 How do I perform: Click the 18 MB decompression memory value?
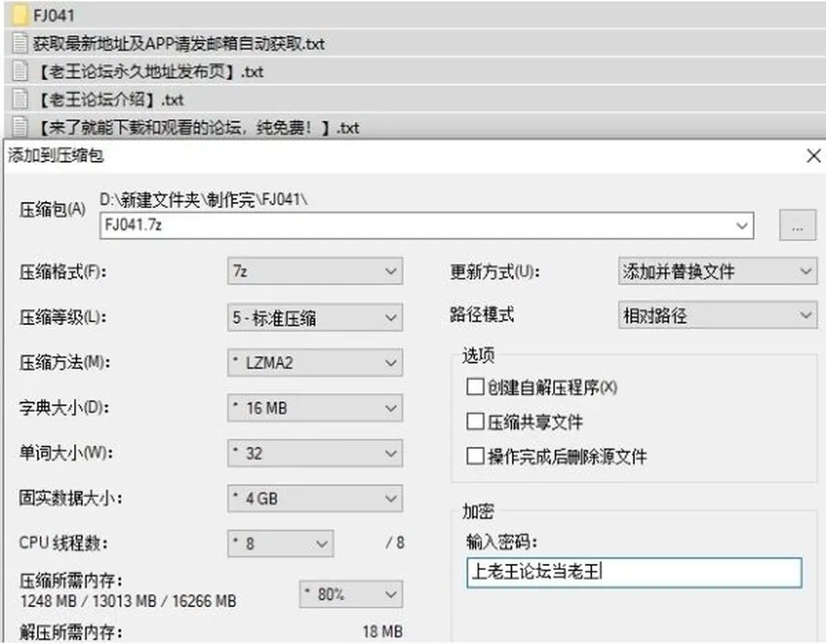click(x=382, y=631)
